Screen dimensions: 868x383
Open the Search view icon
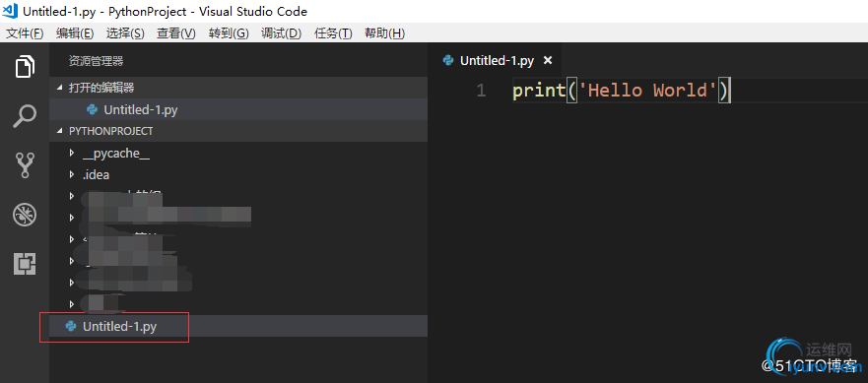(25, 116)
